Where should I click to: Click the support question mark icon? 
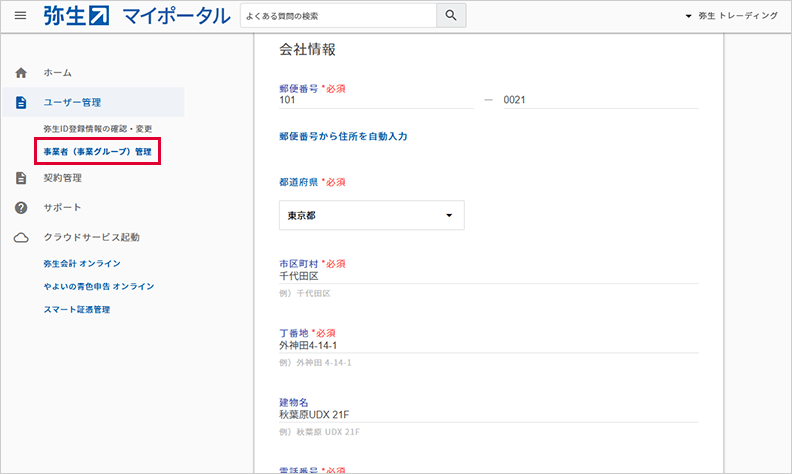tap(21, 207)
